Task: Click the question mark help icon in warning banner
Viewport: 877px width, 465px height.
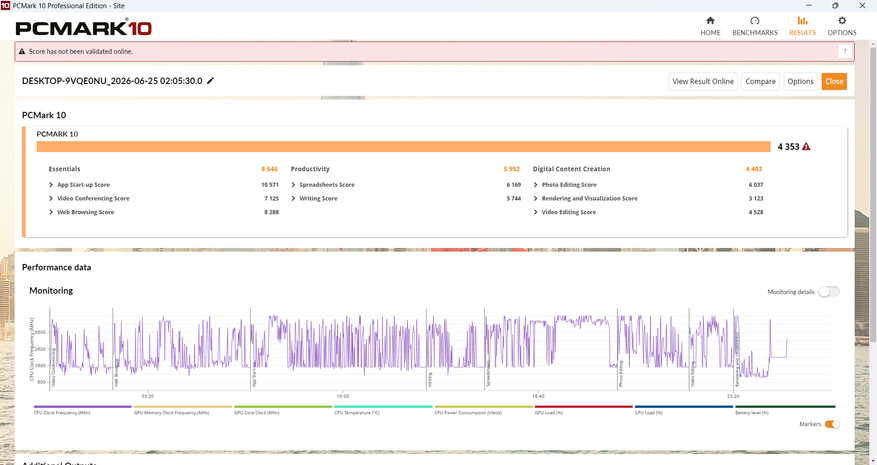Action: pyautogui.click(x=845, y=51)
